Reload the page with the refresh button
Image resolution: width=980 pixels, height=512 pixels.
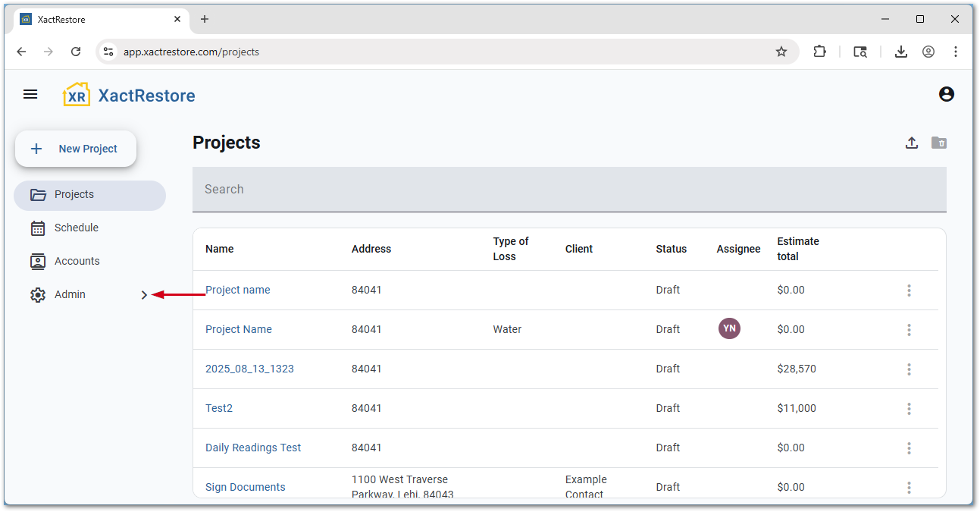point(76,52)
